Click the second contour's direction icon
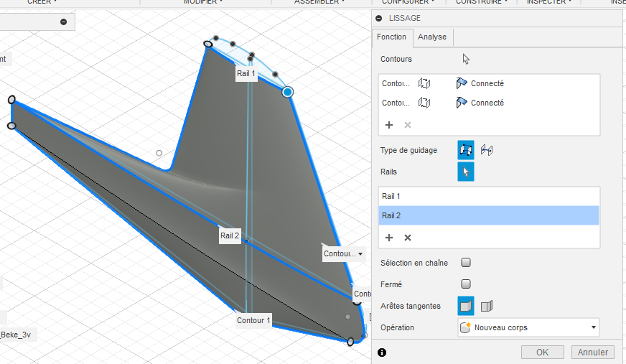This screenshot has width=626, height=364. click(x=424, y=103)
